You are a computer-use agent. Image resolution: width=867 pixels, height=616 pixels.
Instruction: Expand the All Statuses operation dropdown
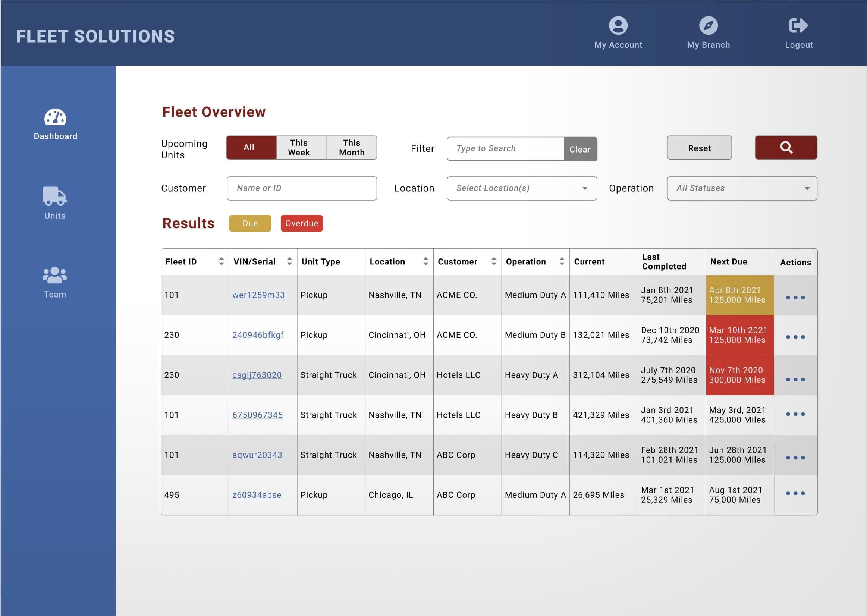tap(742, 189)
